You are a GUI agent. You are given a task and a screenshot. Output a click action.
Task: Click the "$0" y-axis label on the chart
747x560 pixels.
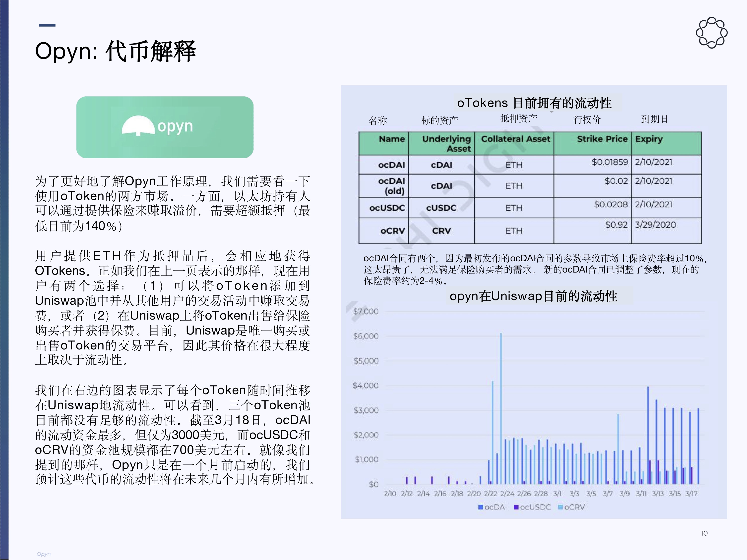374,484
